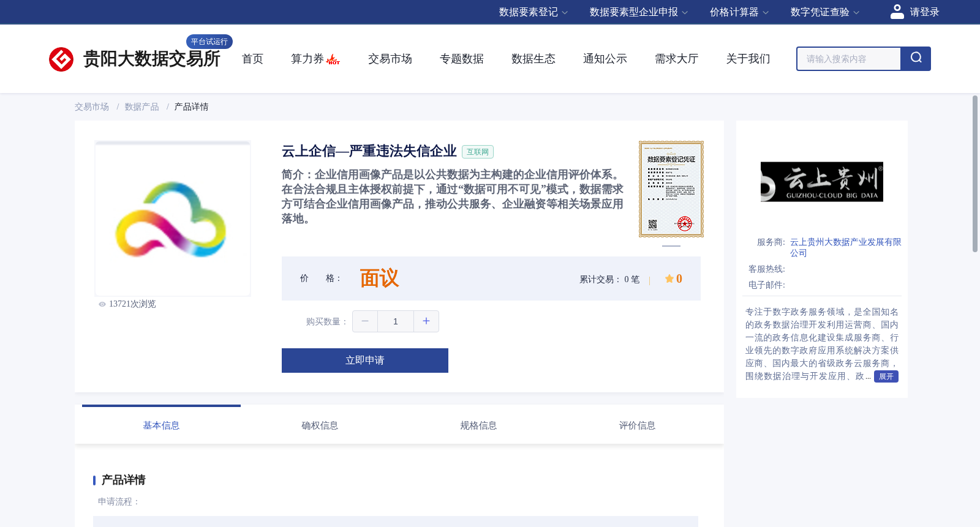
Task: Click the purchase quantity number field
Action: click(x=396, y=321)
